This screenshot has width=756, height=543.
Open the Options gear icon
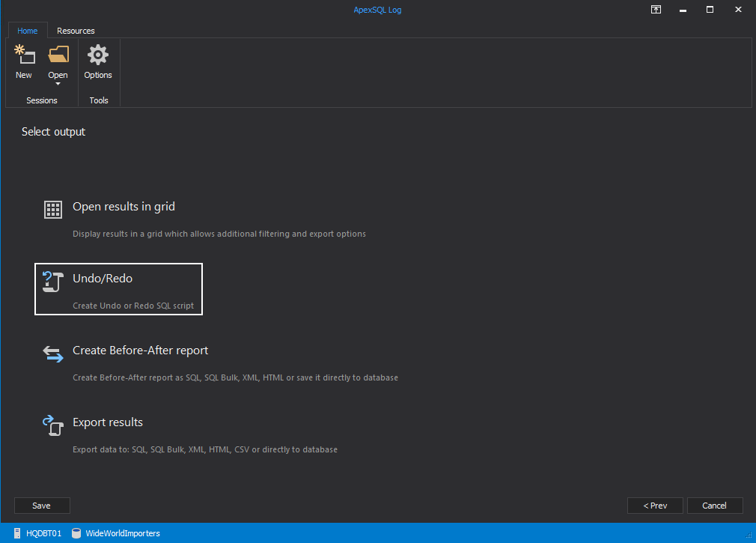click(98, 54)
